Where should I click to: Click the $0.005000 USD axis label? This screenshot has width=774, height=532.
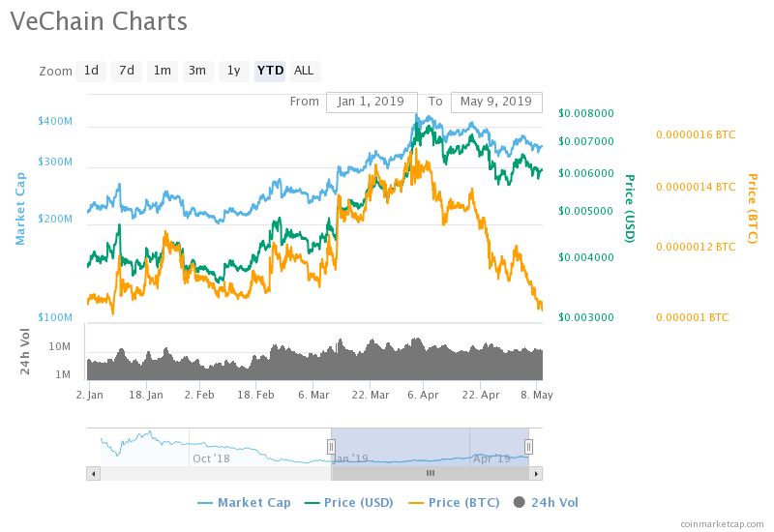click(x=586, y=211)
